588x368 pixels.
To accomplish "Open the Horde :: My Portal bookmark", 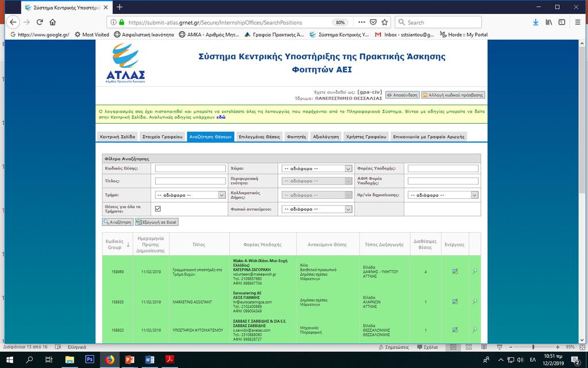I will pos(464,34).
